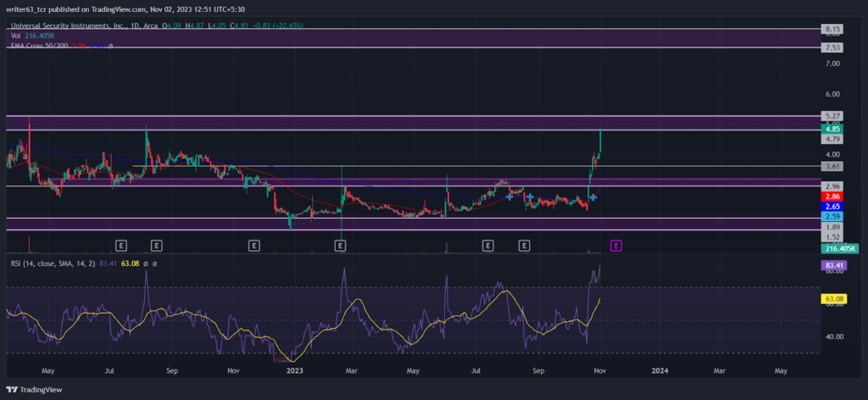Click the 7.00 tick on price axis

pos(832,64)
